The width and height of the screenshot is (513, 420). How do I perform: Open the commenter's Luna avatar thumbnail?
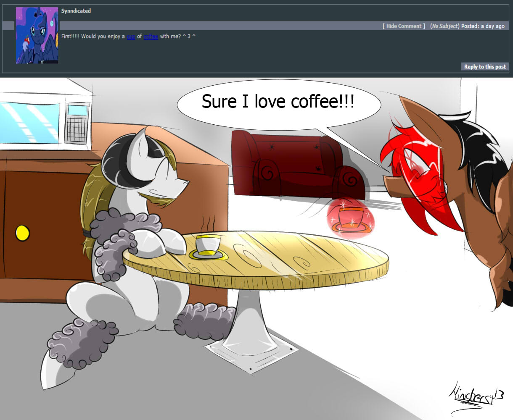coord(37,35)
